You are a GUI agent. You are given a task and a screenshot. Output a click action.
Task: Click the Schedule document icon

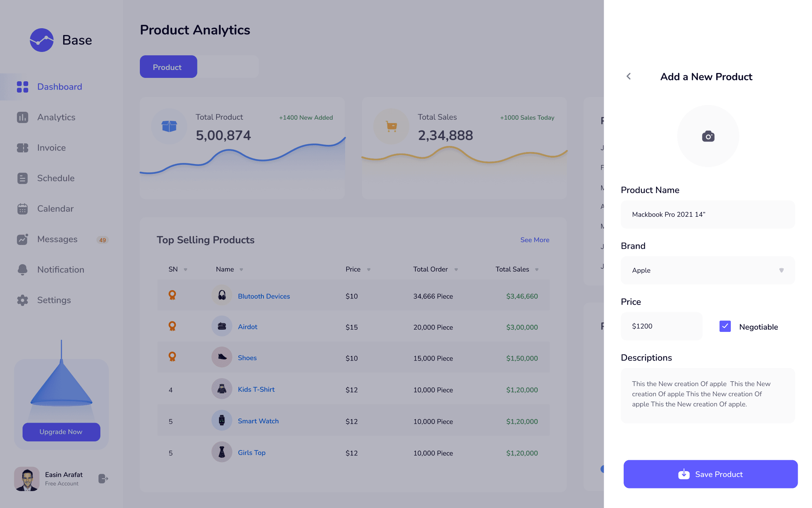(x=23, y=178)
